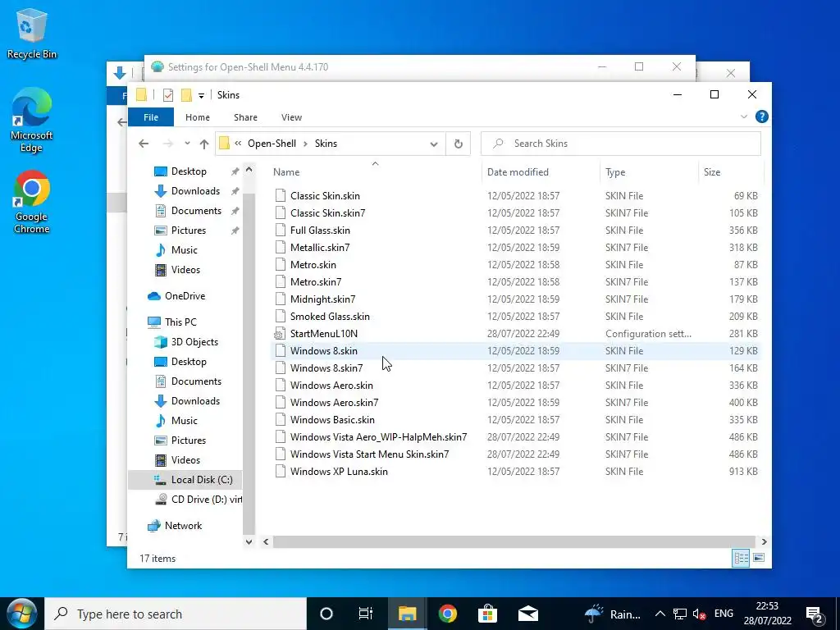Click the quick access Properties checkmark icon
This screenshot has height=630, width=840.
click(168, 95)
